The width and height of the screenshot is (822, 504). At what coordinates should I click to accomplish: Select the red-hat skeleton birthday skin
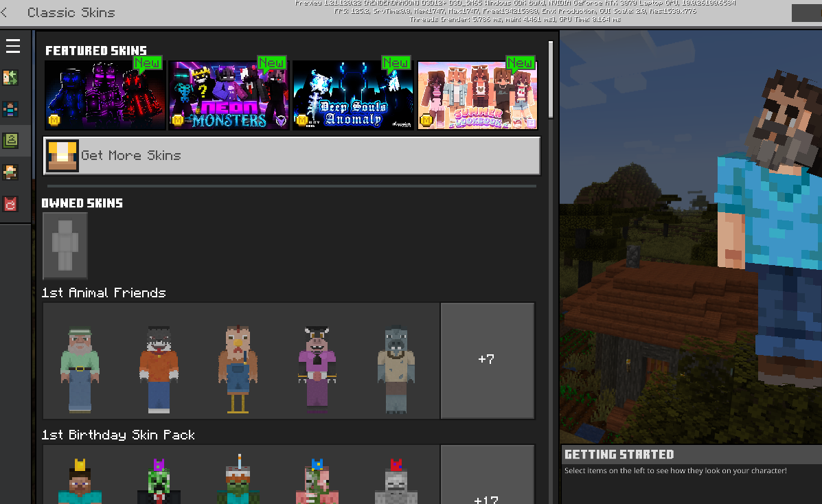point(396,481)
